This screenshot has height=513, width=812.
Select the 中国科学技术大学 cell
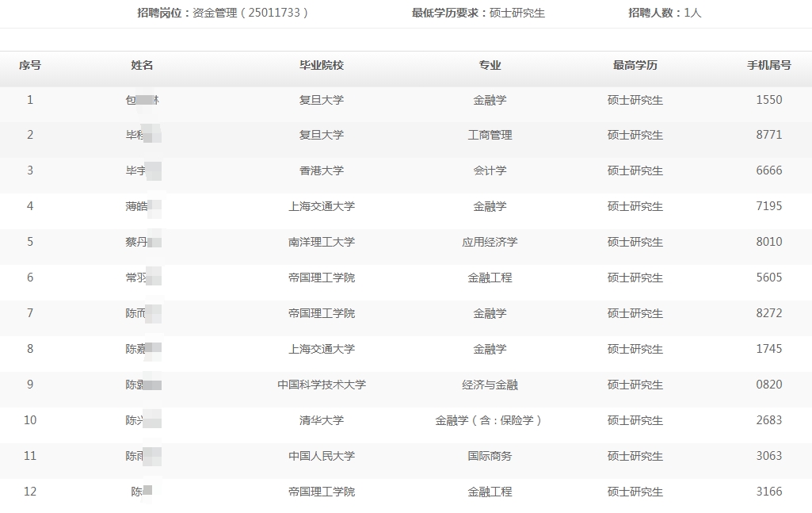pyautogui.click(x=322, y=385)
